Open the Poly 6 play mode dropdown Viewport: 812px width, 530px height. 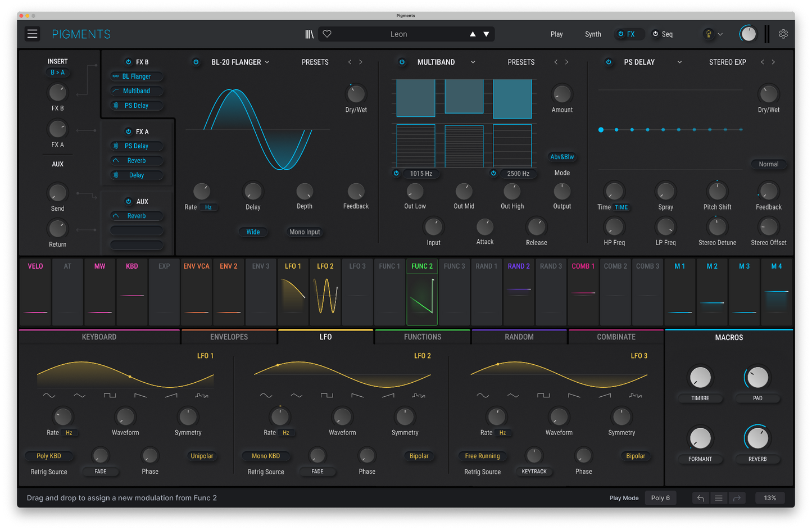(x=660, y=498)
